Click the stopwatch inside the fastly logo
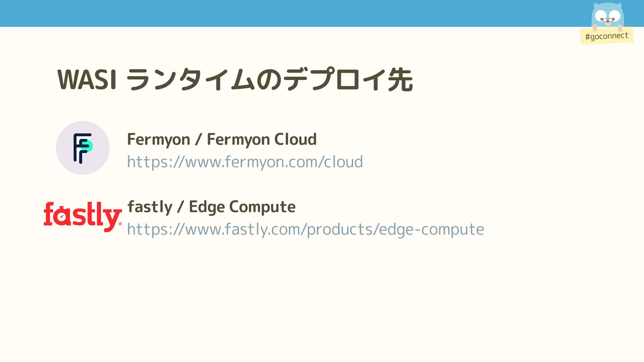 click(62, 217)
